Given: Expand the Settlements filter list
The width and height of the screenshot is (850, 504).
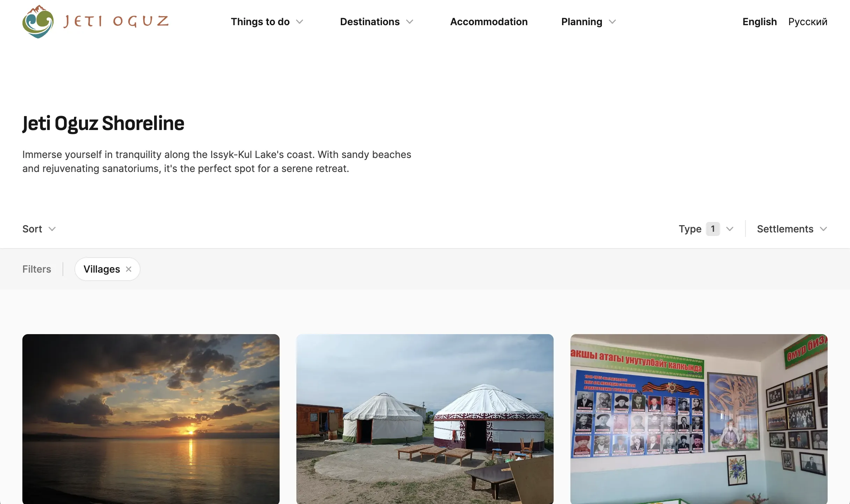Looking at the screenshot, I should pos(792,229).
